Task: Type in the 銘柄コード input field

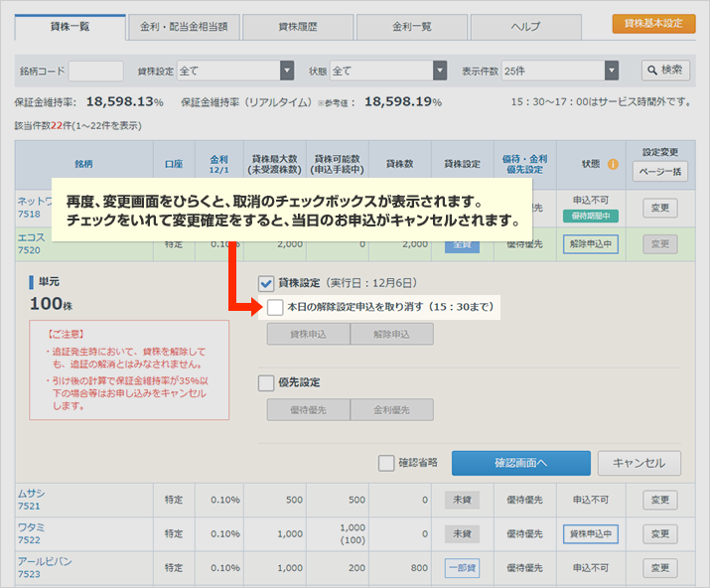Action: coord(96,71)
